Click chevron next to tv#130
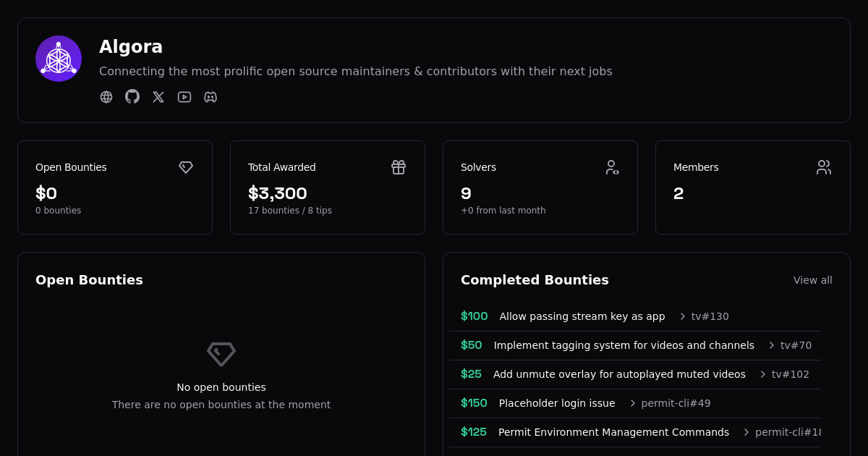This screenshot has height=456, width=868. click(682, 316)
